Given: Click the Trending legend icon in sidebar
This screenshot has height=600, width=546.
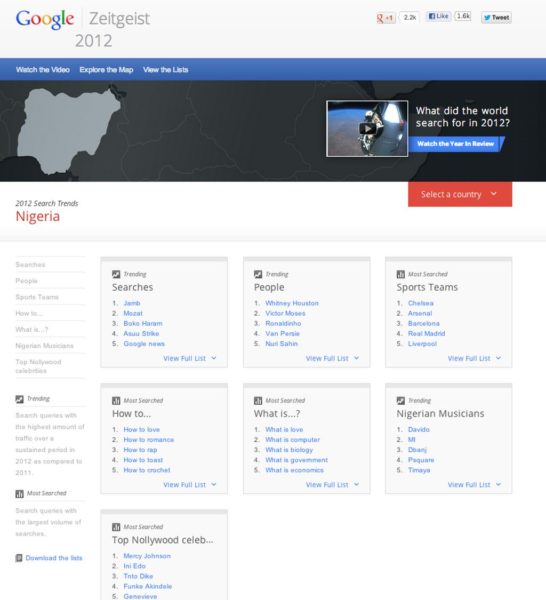Looking at the screenshot, I should [20, 399].
